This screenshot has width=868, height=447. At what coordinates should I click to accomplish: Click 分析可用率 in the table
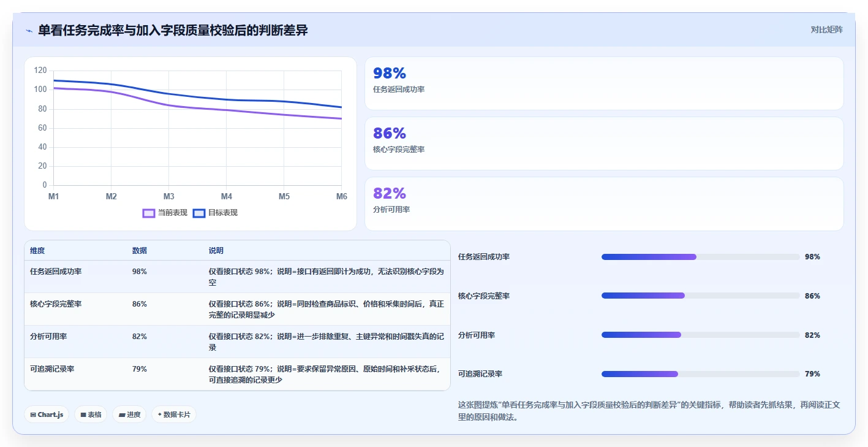tap(48, 336)
